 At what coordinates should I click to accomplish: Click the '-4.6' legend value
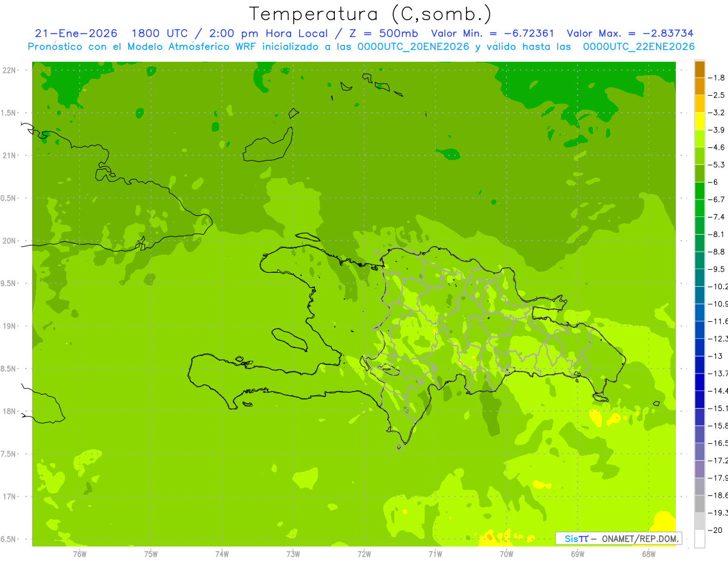717,147
